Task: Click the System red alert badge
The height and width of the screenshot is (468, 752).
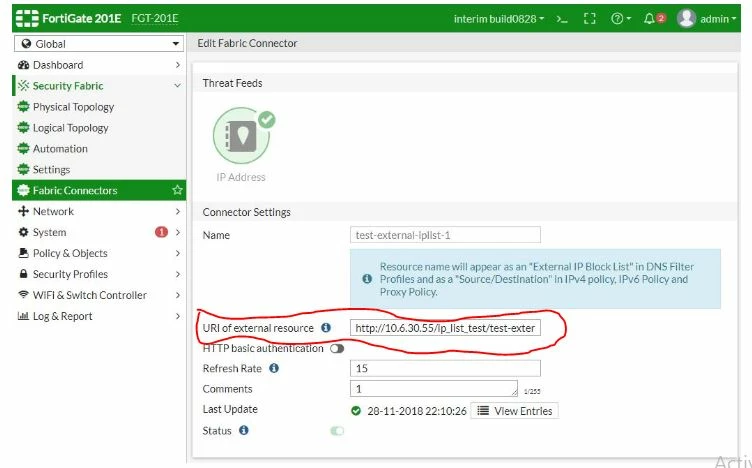Action: coord(161,232)
